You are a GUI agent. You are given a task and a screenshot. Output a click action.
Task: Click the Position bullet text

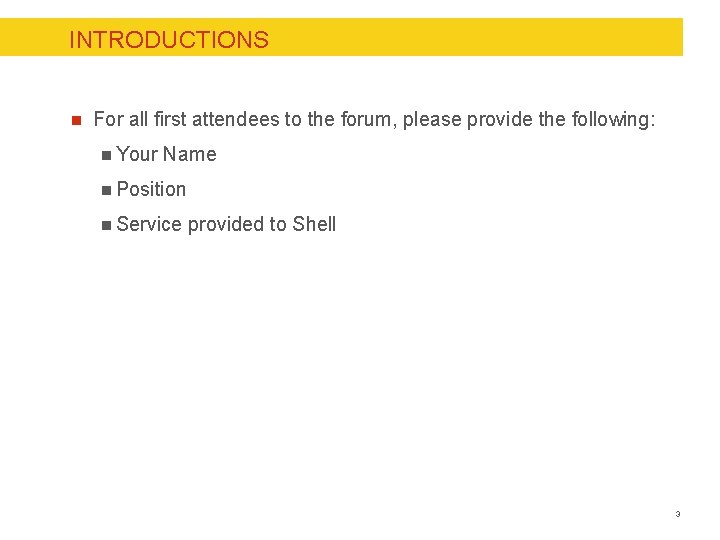coord(151,189)
